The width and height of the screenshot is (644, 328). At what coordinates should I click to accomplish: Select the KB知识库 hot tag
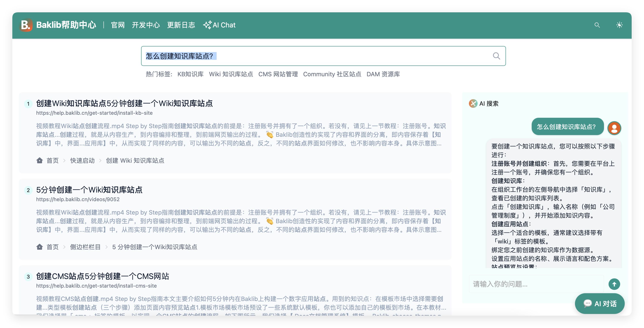click(x=190, y=74)
